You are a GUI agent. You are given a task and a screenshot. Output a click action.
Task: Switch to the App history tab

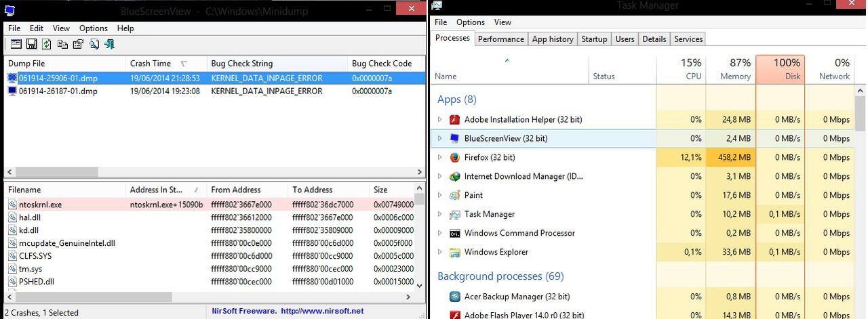(553, 39)
